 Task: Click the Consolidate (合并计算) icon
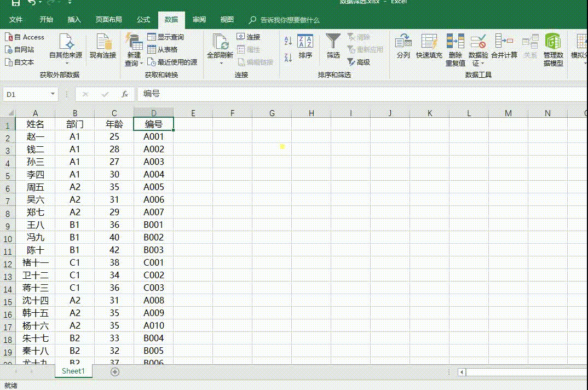[x=504, y=43]
